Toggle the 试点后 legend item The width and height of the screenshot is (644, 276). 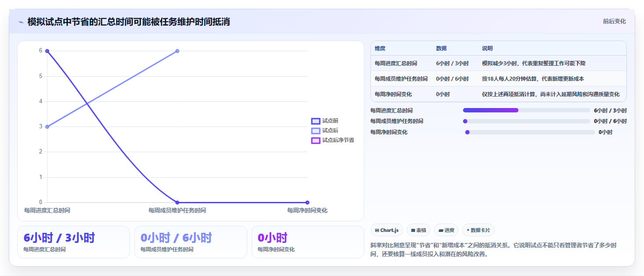point(325,131)
